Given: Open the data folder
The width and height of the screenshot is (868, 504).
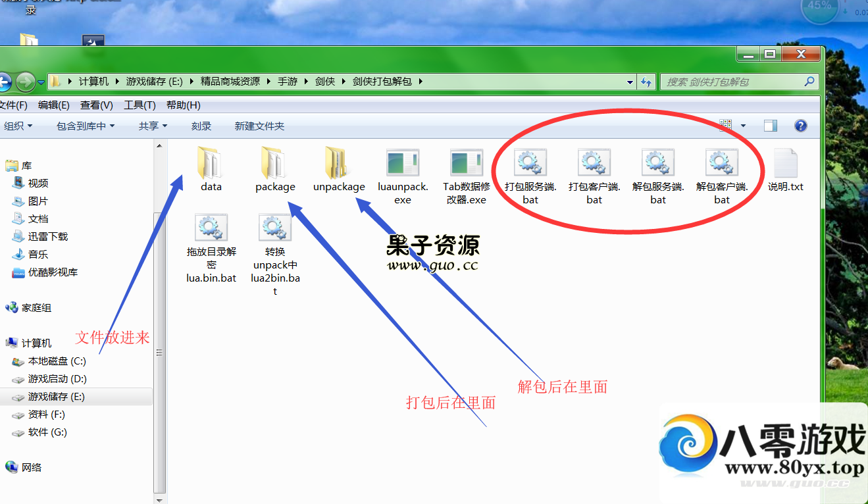Looking at the screenshot, I should point(211,164).
